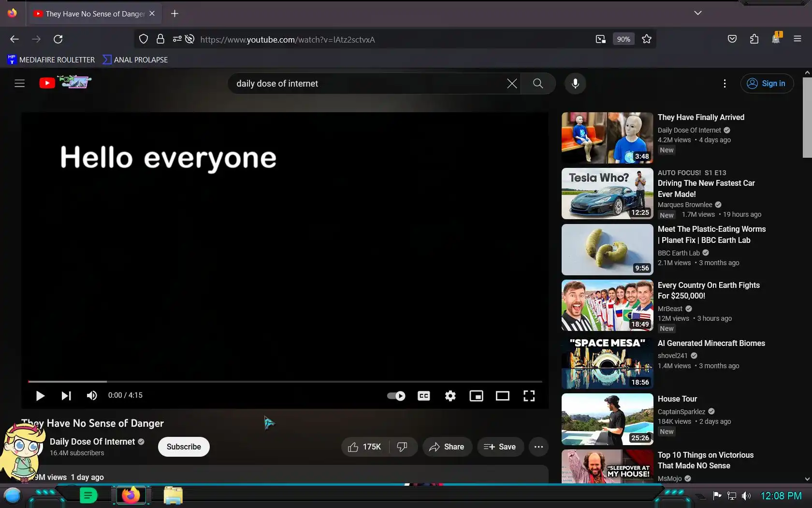Open system volume in tray
This screenshot has width=812, height=508.
tap(746, 496)
